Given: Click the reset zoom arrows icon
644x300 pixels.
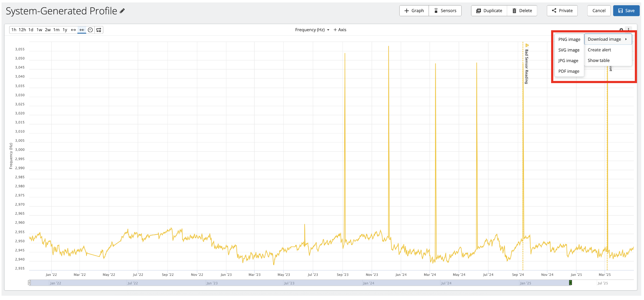Looking at the screenshot, I should pos(99,30).
